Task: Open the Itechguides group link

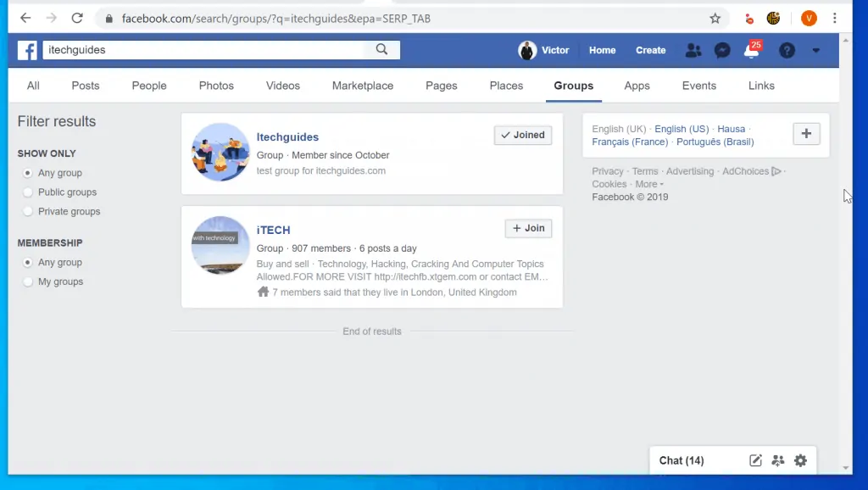Action: point(287,136)
